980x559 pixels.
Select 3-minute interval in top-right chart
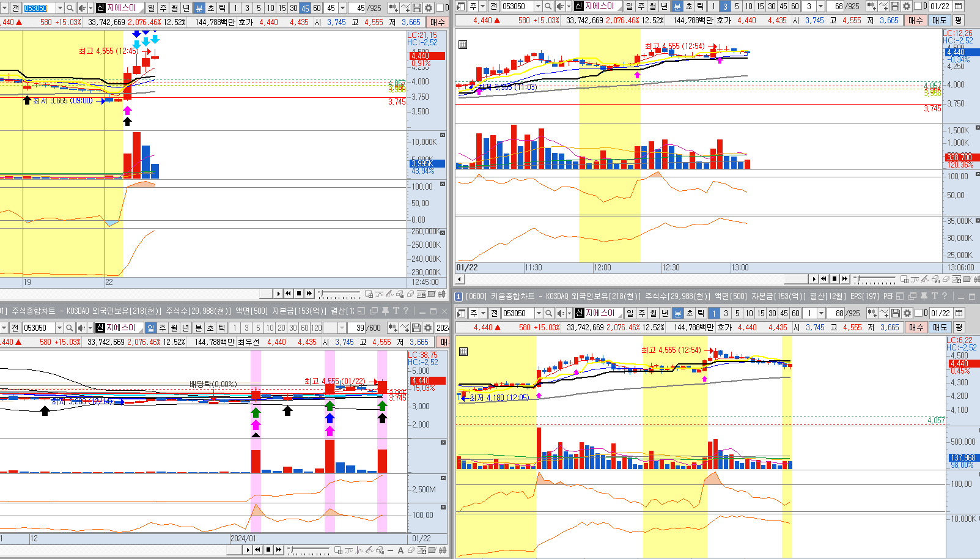click(724, 6)
